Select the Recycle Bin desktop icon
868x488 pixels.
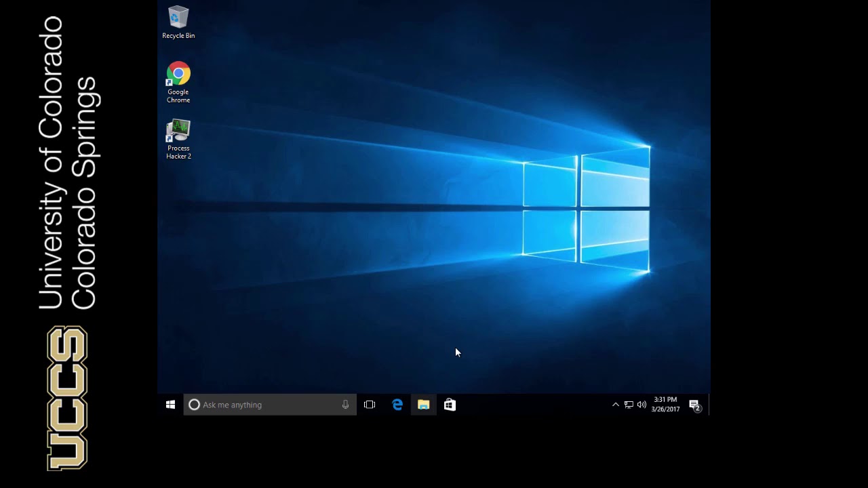pyautogui.click(x=178, y=22)
